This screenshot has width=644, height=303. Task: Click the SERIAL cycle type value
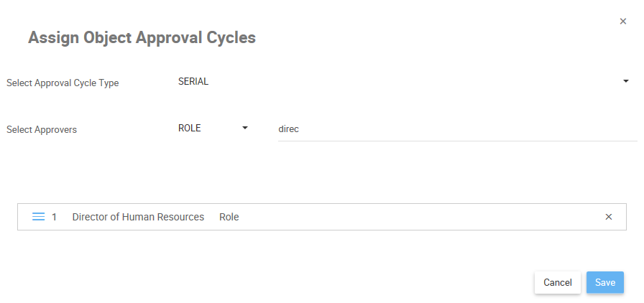coord(193,82)
